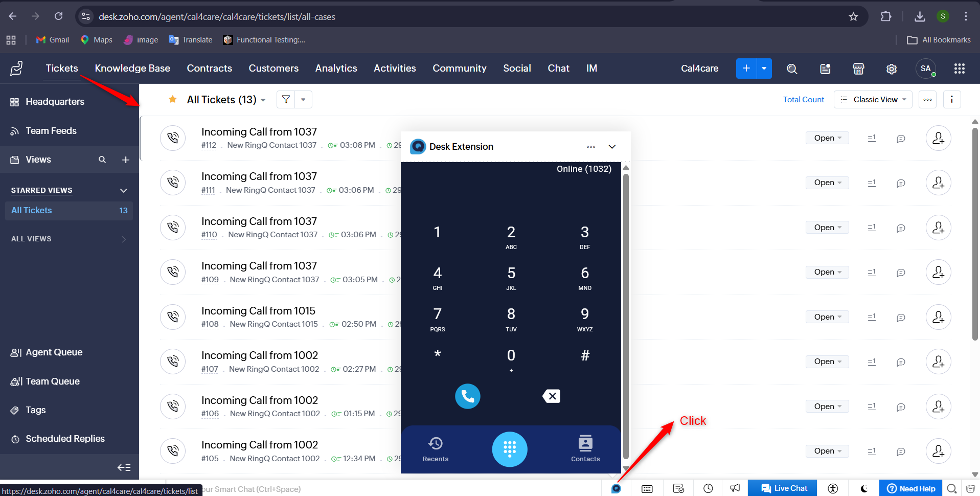Assign ticket #112 using the agent icon
The height and width of the screenshot is (496, 980).
click(x=939, y=138)
